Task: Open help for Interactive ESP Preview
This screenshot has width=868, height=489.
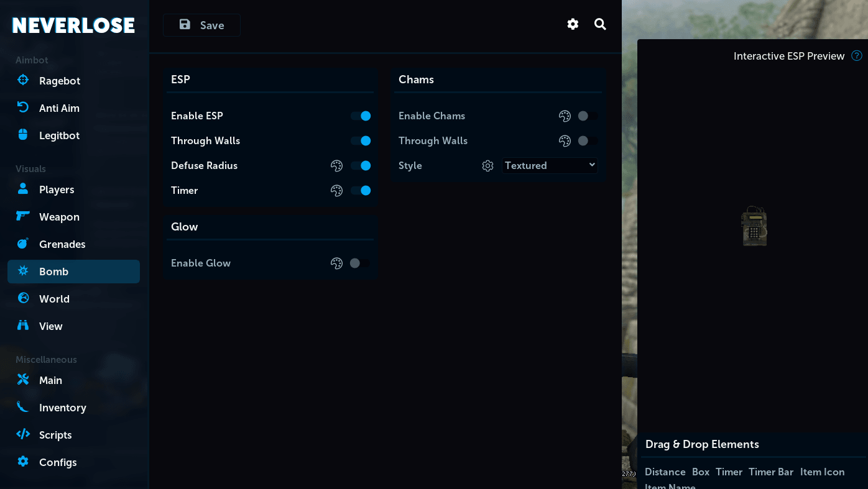Action: click(857, 56)
